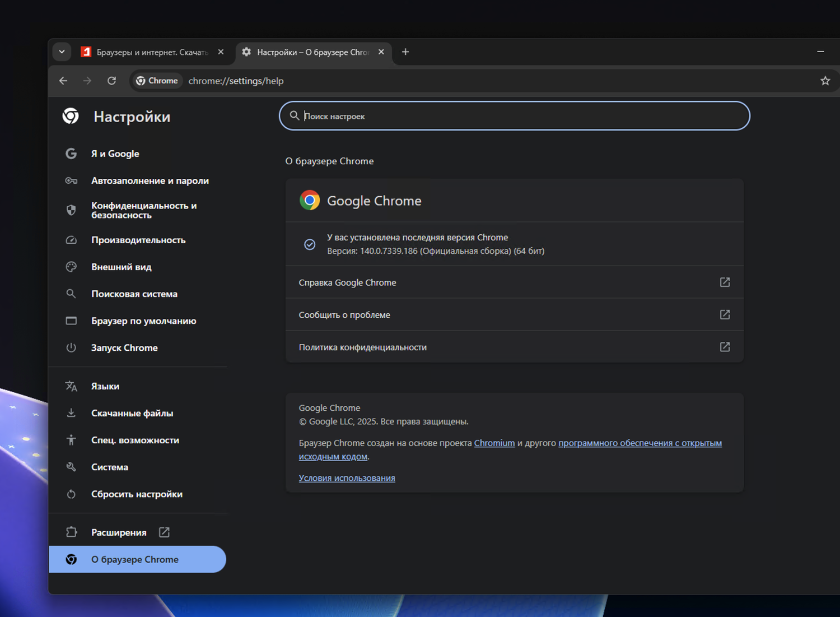Open программного обеспечения с открытым исходным кодом link

640,443
